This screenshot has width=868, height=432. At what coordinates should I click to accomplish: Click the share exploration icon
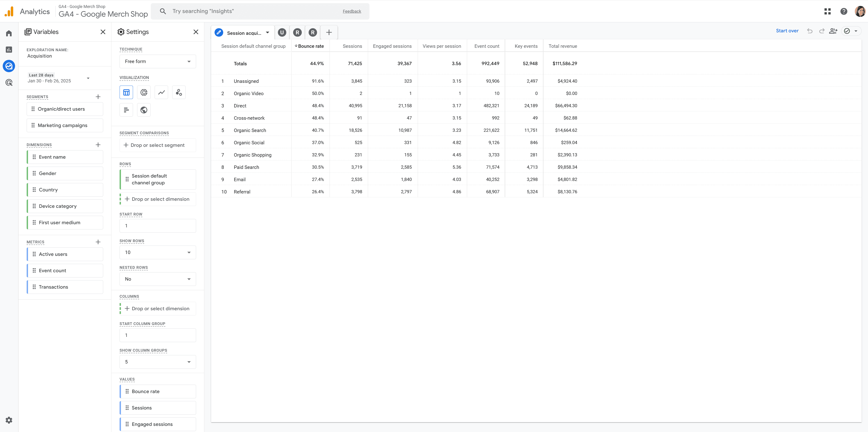tap(833, 31)
